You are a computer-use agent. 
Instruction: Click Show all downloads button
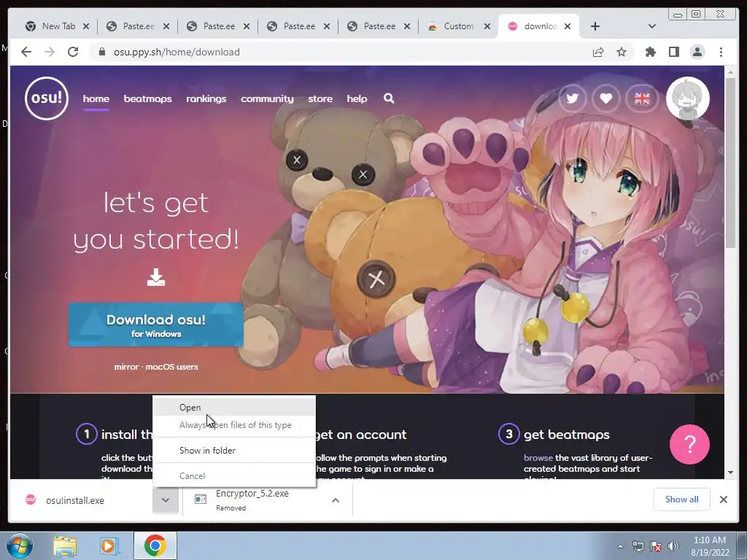pos(682,499)
